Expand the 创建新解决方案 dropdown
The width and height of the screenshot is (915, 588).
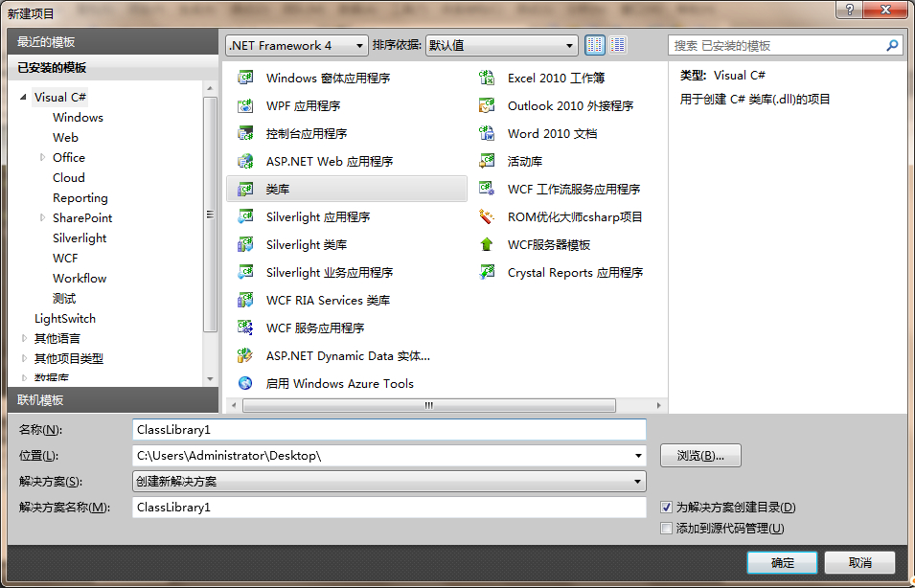[389, 482]
